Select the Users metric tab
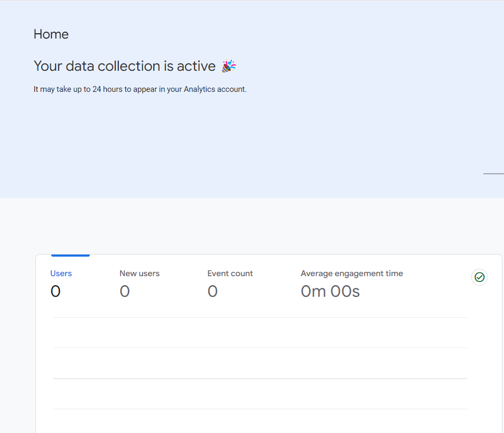This screenshot has width=504, height=433. 61,274
